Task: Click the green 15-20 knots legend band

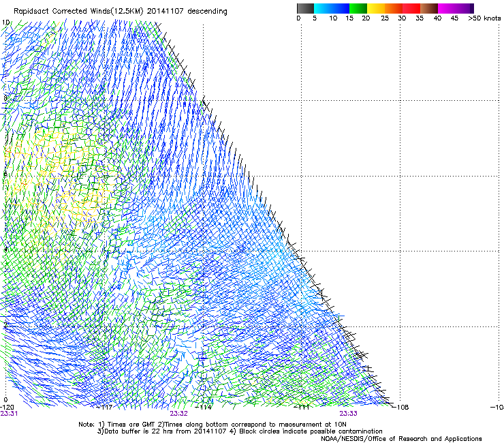Action: (358, 8)
